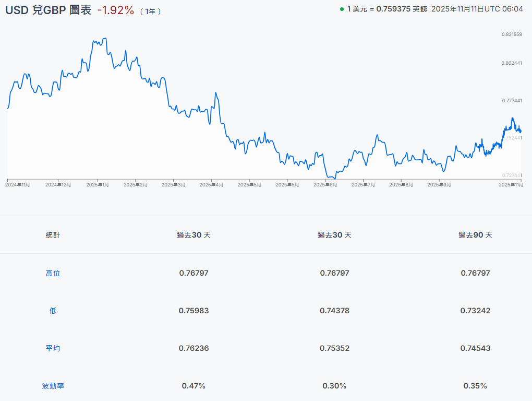Click the green live rate status dot
The height and width of the screenshot is (401, 532).
point(342,9)
